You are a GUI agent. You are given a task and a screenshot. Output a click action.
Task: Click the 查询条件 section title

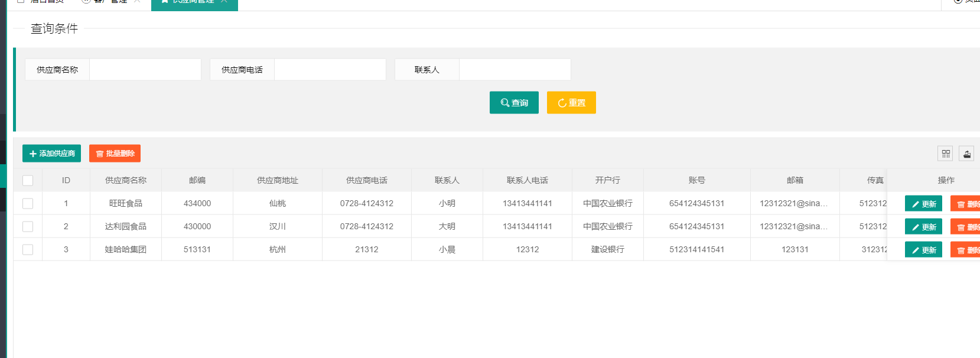[54, 28]
